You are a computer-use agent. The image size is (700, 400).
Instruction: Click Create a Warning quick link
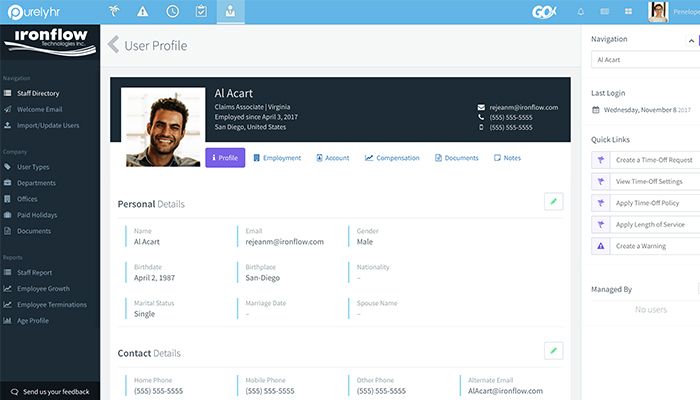coord(643,245)
